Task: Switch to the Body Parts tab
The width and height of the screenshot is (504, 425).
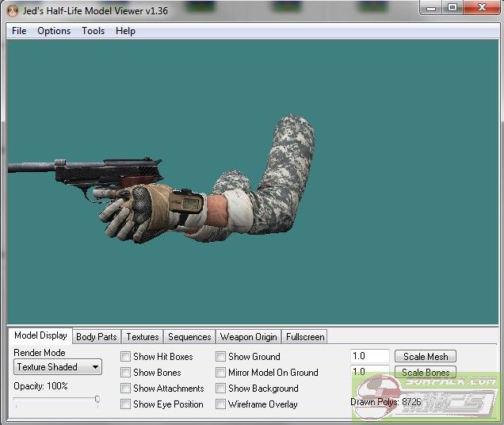Action: [x=97, y=337]
